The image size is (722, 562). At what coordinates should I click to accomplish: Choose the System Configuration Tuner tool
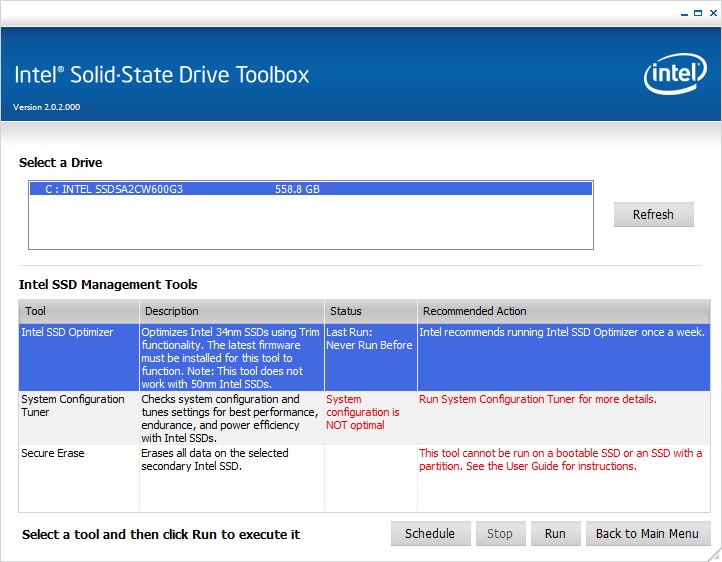click(73, 405)
